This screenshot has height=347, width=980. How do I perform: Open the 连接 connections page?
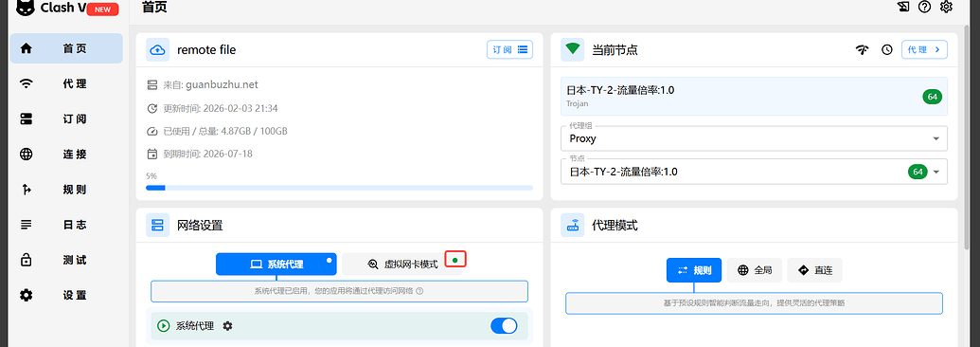(66, 155)
